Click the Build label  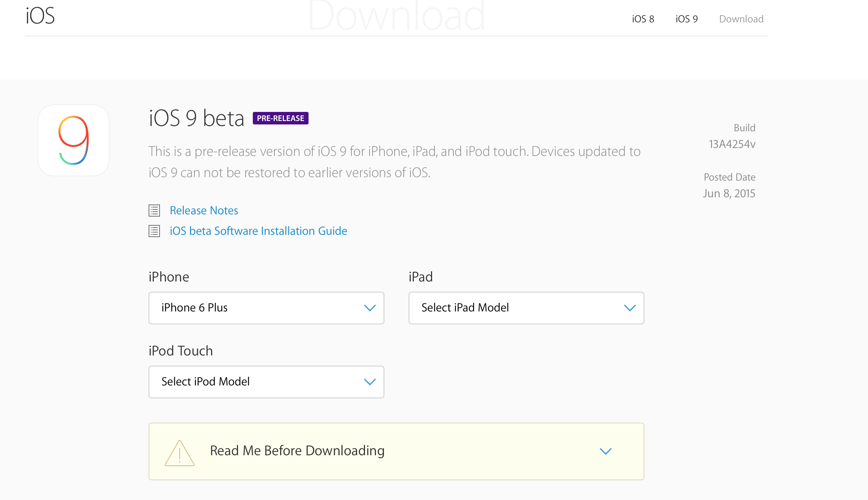(x=744, y=128)
